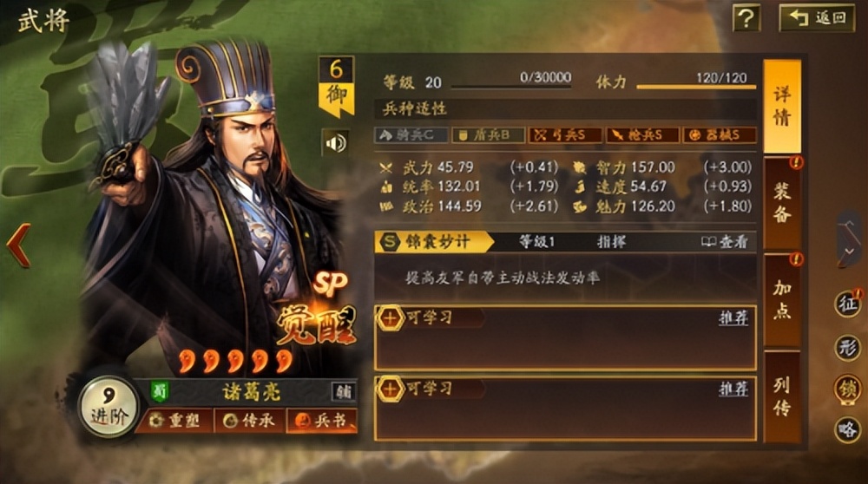Click the 重塑 button
868x484 pixels.
click(174, 421)
